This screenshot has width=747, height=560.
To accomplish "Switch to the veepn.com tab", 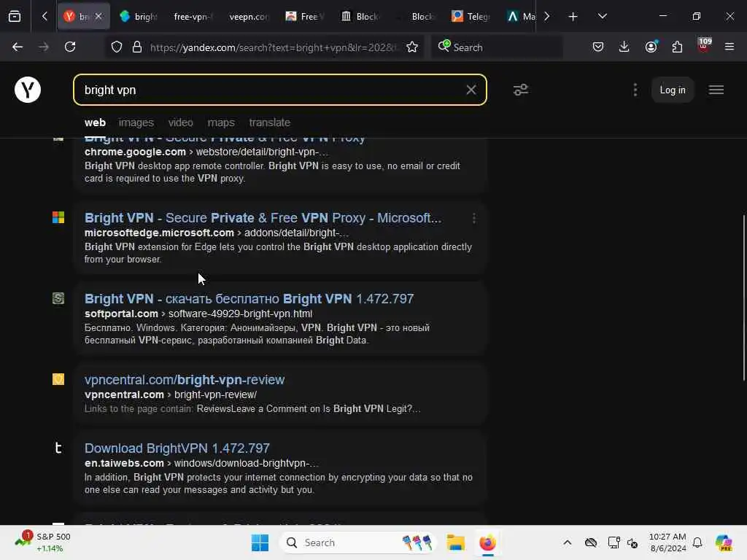I will point(248,17).
